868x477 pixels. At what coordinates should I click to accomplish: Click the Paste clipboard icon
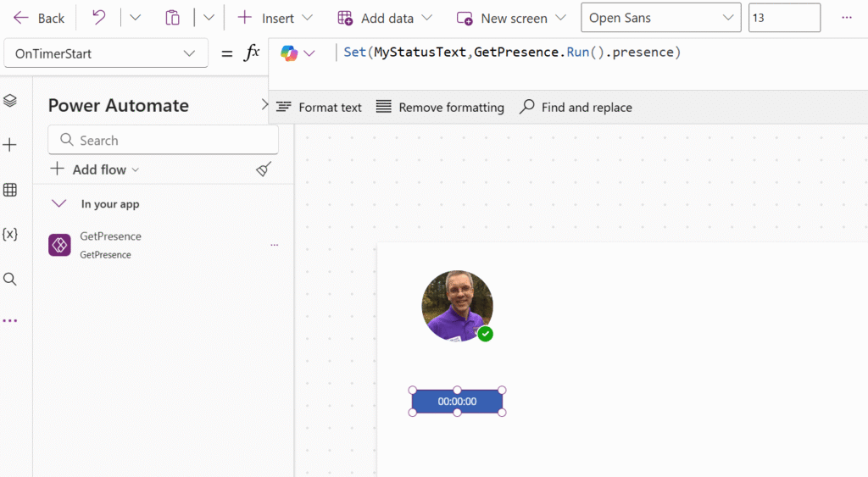click(172, 18)
